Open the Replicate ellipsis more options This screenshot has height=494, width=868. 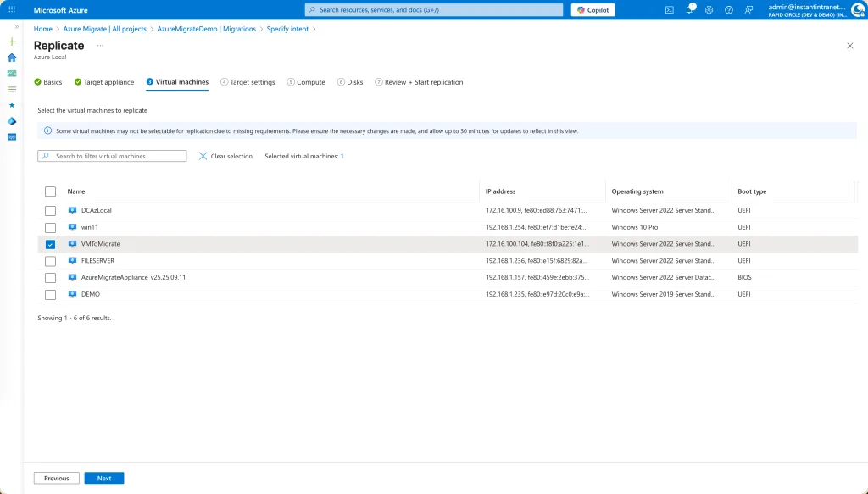point(100,45)
